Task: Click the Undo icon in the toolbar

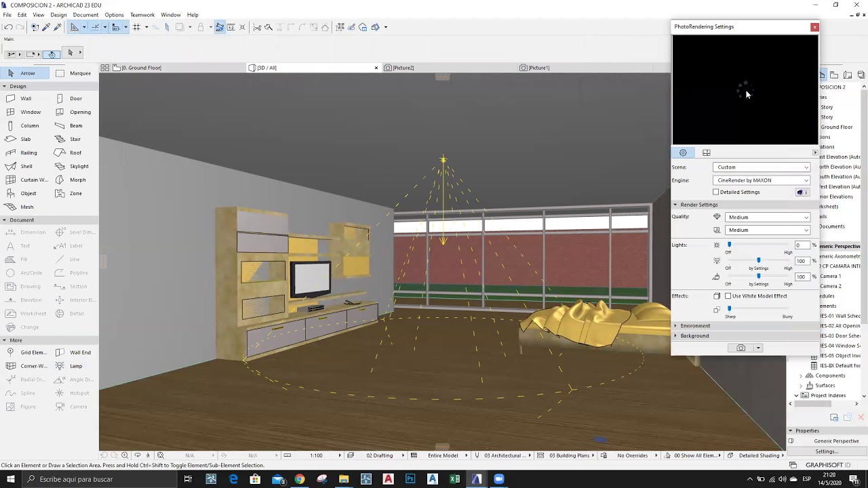Action: (x=8, y=27)
